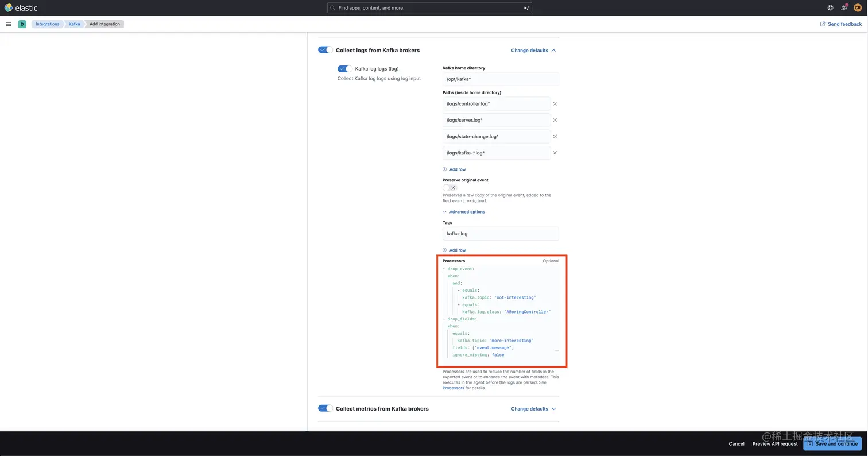This screenshot has width=868, height=456.
Task: Click the search magnifier icon
Action: pyautogui.click(x=332, y=8)
